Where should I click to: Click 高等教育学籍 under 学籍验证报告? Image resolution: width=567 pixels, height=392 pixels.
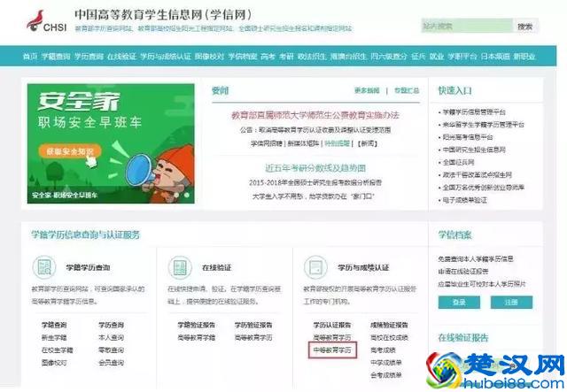click(197, 337)
